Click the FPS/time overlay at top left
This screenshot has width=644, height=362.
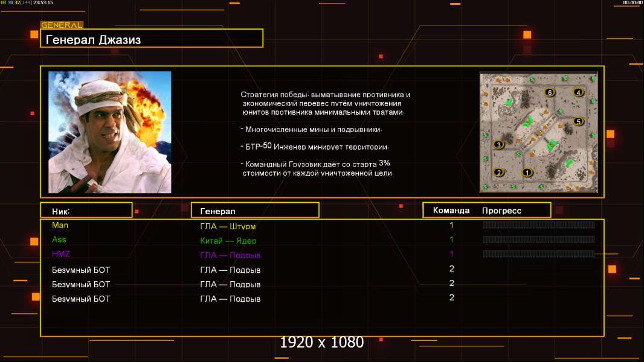pos(27,2)
